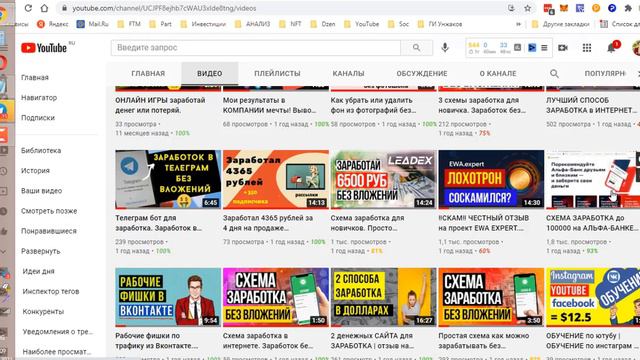Open Подписки in sidebar
This screenshot has width=640, height=360.
coord(38,118)
